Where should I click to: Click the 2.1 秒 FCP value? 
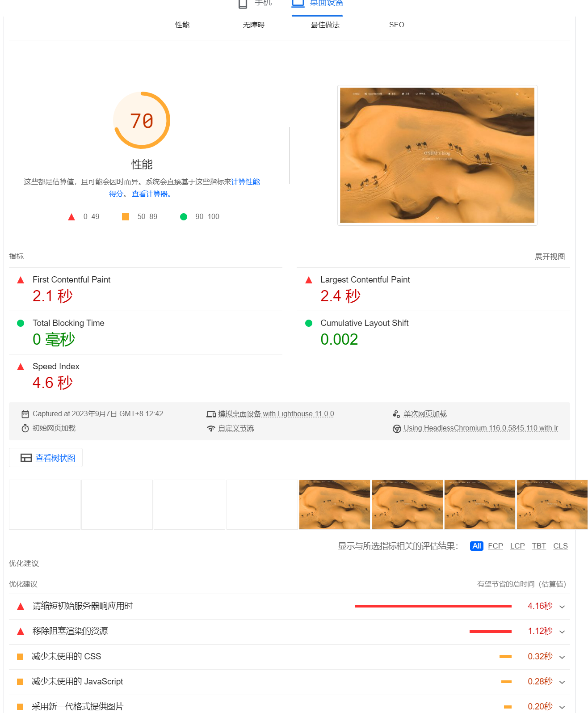click(x=53, y=296)
